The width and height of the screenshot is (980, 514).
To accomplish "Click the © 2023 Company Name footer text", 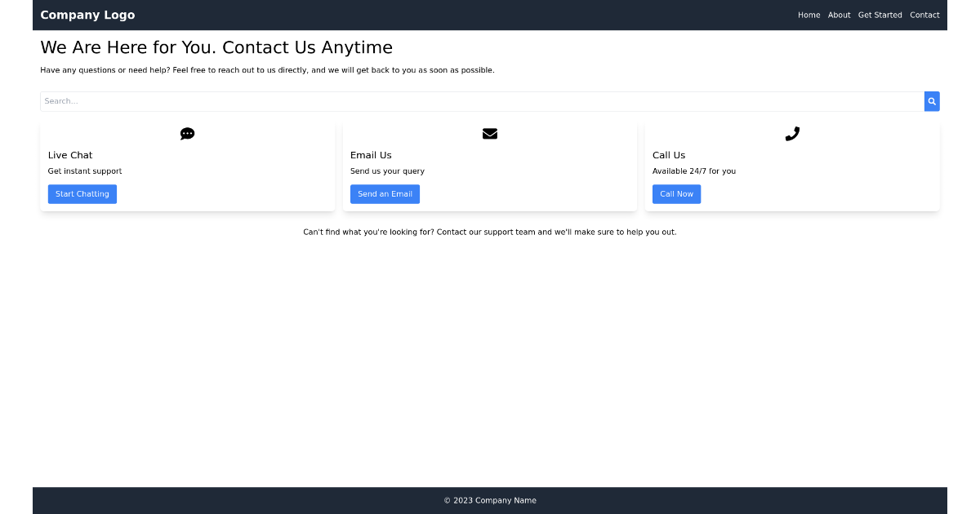I will 489,500.
